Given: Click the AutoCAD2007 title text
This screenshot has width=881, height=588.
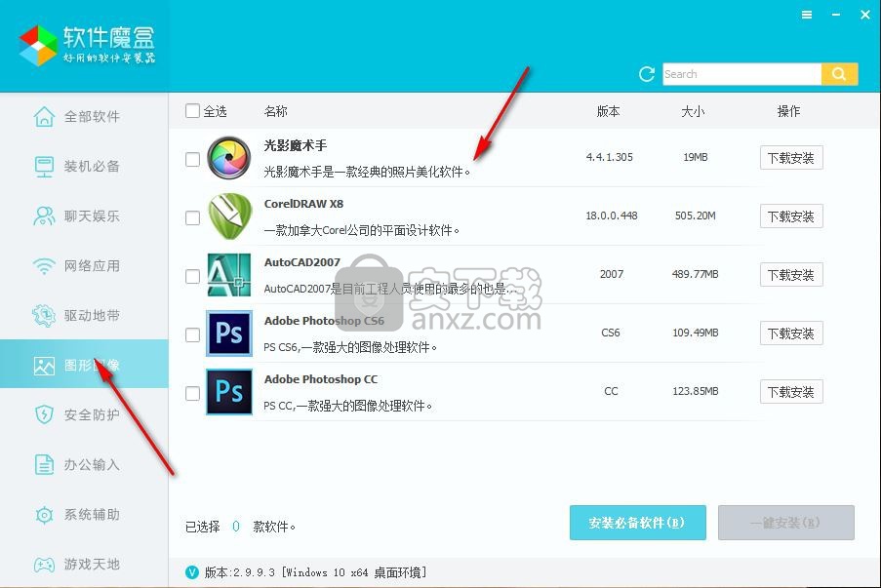Looking at the screenshot, I should point(302,262).
